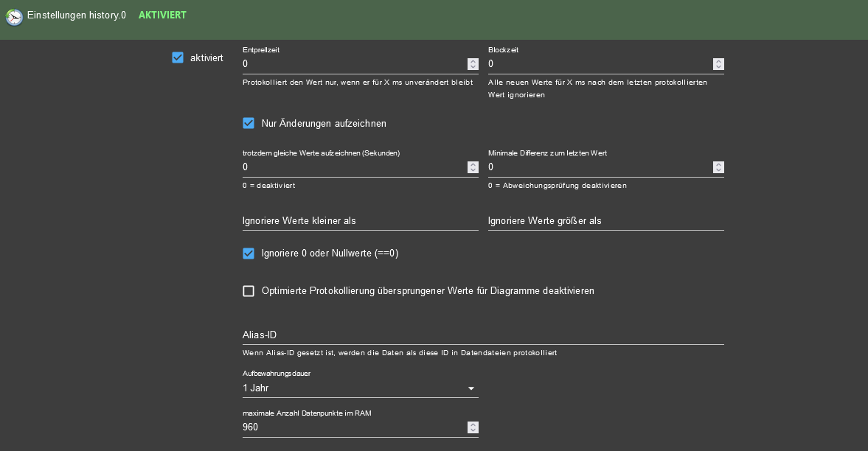The height and width of the screenshot is (451, 868).
Task: Focus the Blockzeit input field
Action: 599,64
